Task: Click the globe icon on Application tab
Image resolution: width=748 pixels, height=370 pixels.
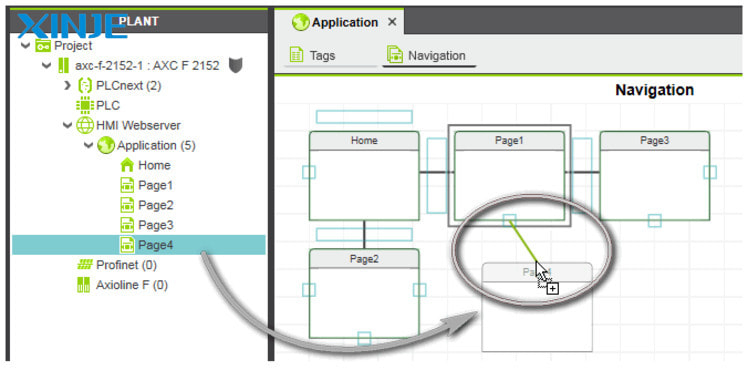Action: coord(301,22)
